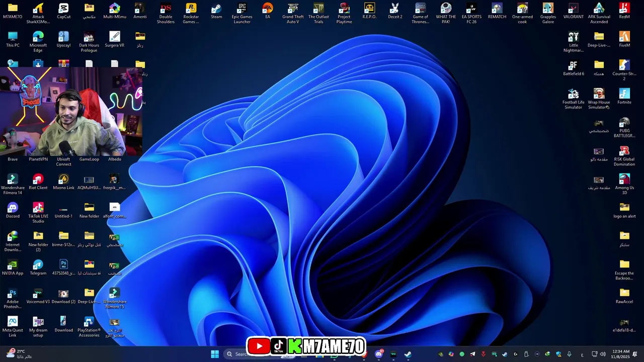Open Epic Games Launcher
The height and width of the screenshot is (362, 644).
click(x=242, y=13)
